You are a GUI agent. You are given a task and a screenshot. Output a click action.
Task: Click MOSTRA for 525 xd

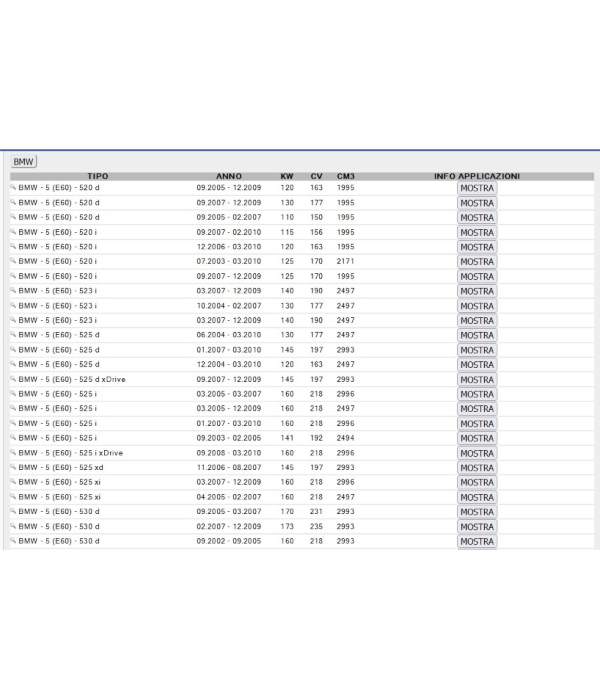tap(477, 468)
